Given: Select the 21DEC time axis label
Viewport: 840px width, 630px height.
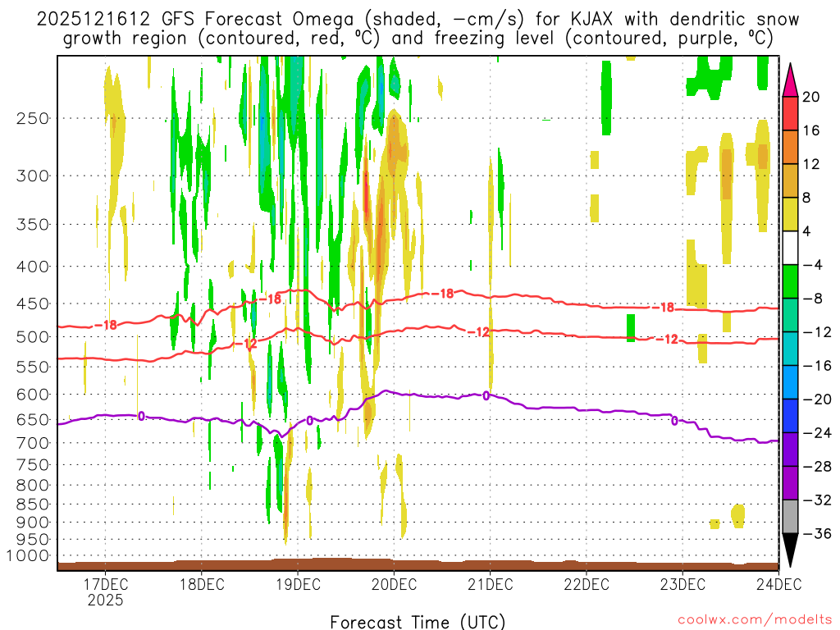Looking at the screenshot, I should [x=491, y=584].
